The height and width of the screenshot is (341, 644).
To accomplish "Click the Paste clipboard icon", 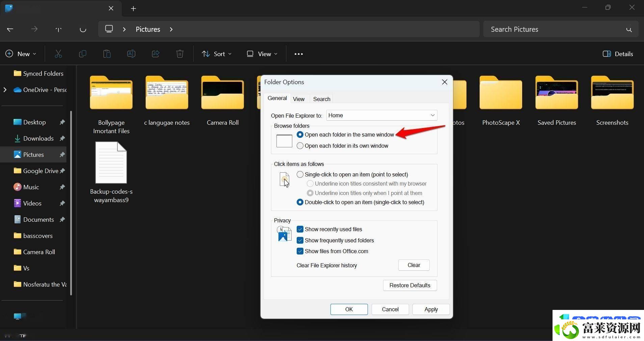I will [107, 54].
